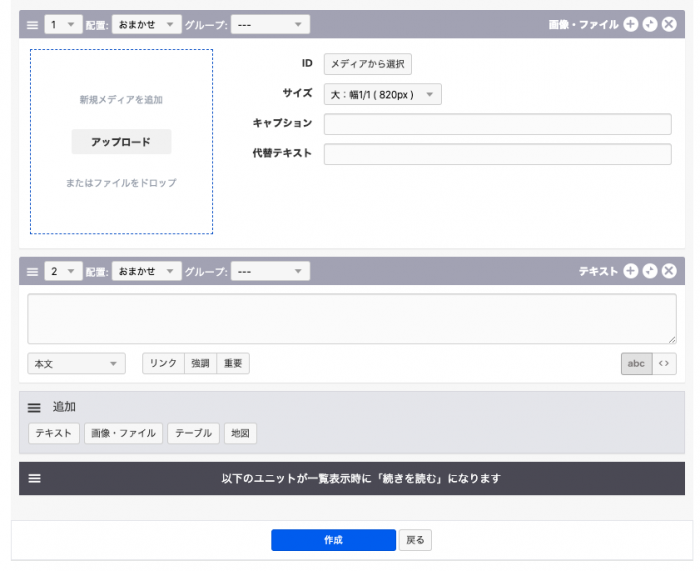This screenshot has height=571, width=700.
Task: Click into the キャプション input field
Action: [497, 124]
